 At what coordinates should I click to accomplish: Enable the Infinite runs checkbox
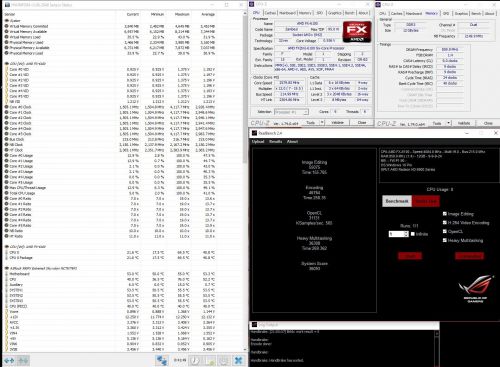point(413,234)
